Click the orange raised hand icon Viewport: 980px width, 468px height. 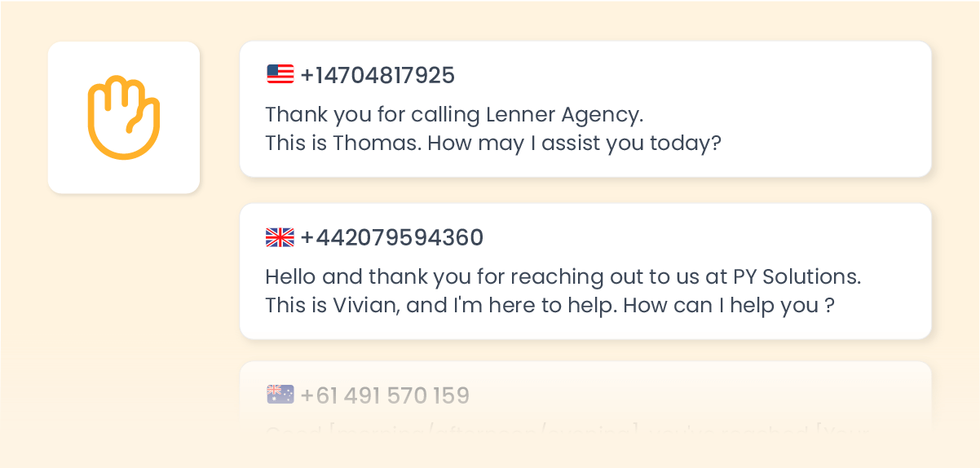click(x=124, y=117)
